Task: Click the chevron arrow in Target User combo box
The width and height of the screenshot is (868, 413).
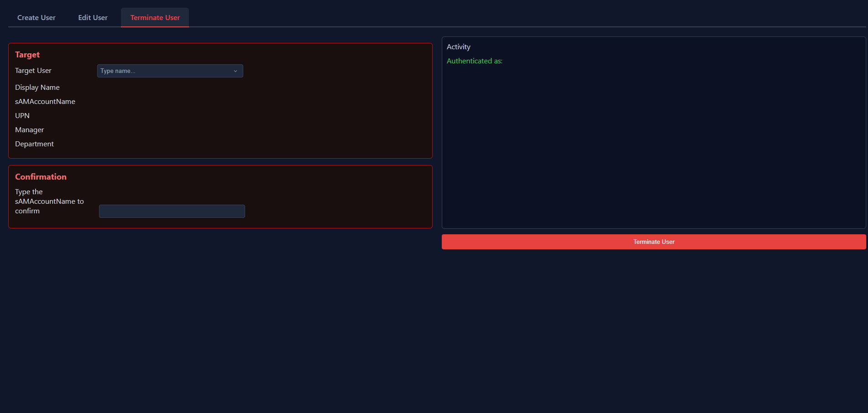Action: (235, 71)
